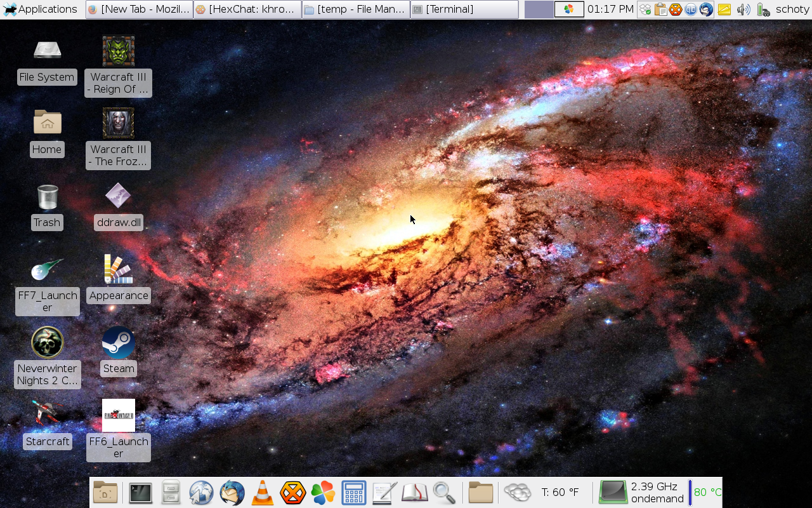Switch to New Tab - Mozilla taskbar button

(x=139, y=9)
